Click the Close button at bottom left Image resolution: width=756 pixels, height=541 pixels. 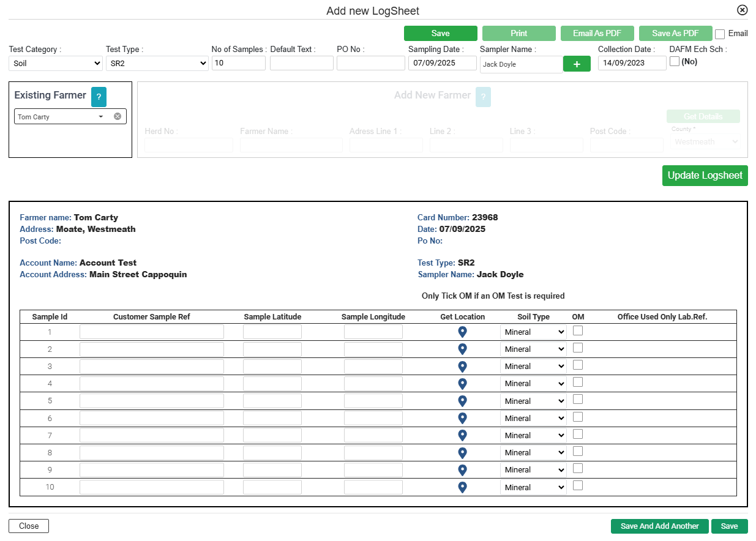pos(29,526)
